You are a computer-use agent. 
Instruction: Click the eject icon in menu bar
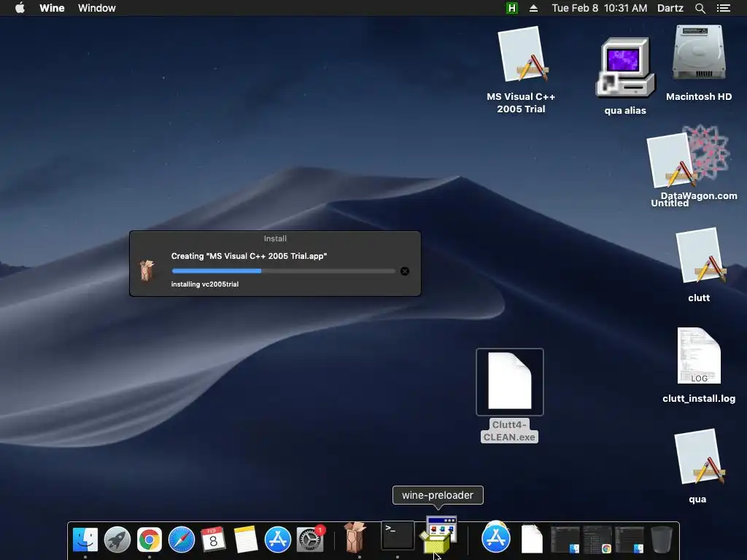(x=533, y=8)
